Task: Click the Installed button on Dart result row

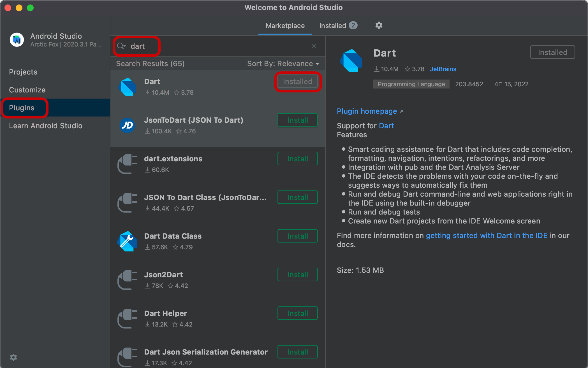Action: [297, 81]
